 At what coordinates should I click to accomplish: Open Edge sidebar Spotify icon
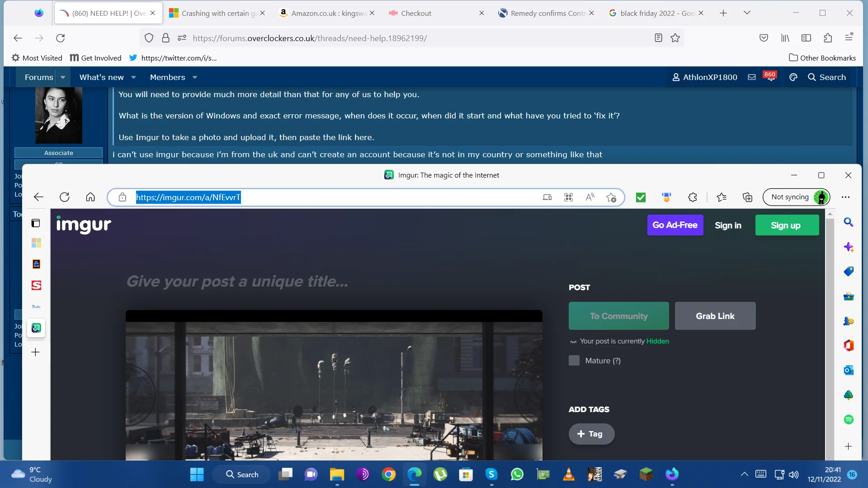coord(849,419)
